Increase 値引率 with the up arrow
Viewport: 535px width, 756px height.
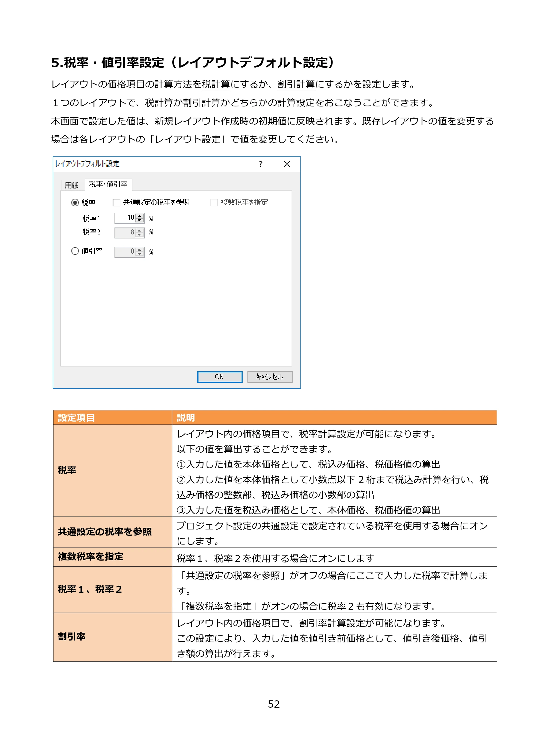click(x=140, y=250)
